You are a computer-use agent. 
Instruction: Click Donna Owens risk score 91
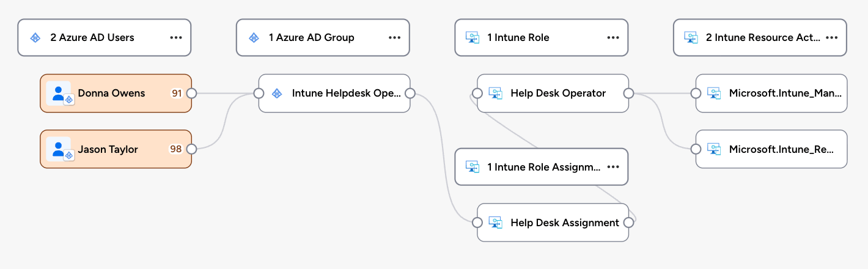(177, 94)
